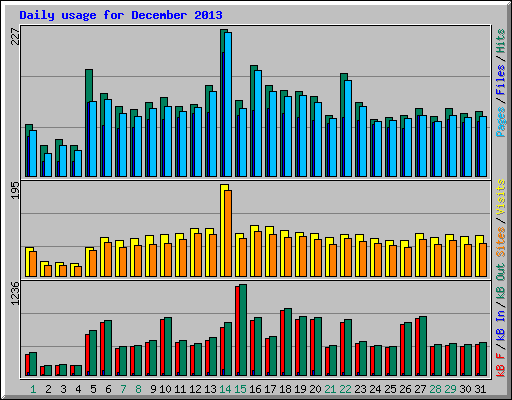Click day label '29' on the x-axis

pos(450,389)
